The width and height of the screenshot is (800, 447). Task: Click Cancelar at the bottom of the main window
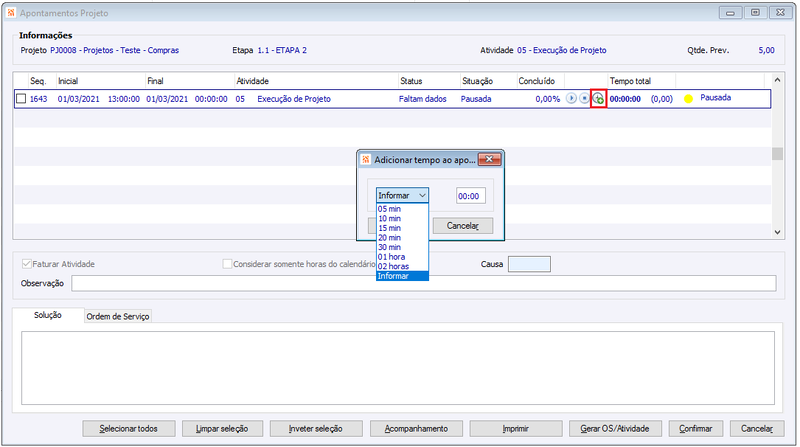click(x=757, y=429)
